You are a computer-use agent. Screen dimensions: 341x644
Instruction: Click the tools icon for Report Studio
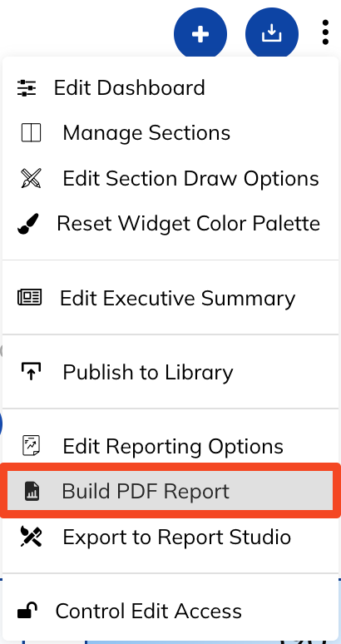pyautogui.click(x=31, y=537)
